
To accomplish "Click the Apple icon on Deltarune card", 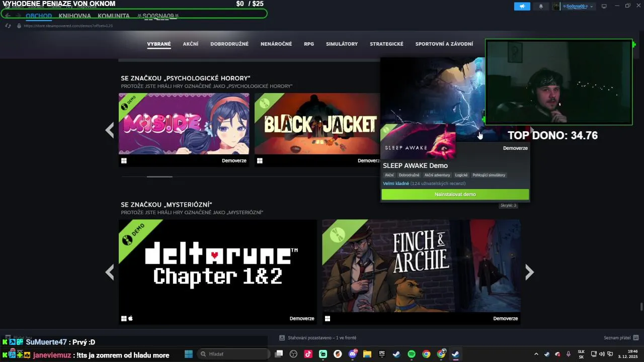I will click(x=130, y=318).
